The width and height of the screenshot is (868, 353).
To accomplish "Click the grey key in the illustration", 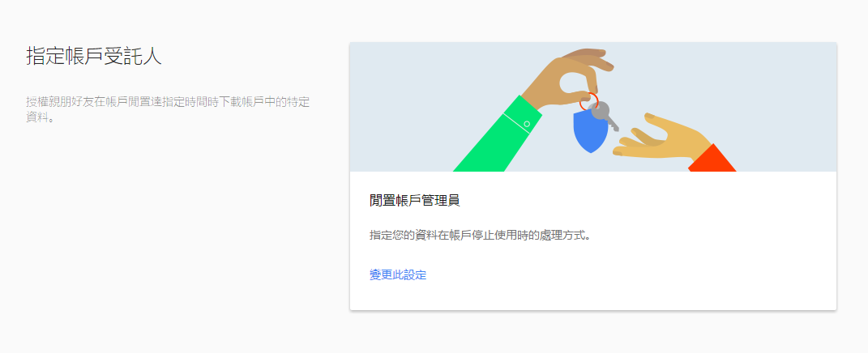I will click(x=605, y=116).
